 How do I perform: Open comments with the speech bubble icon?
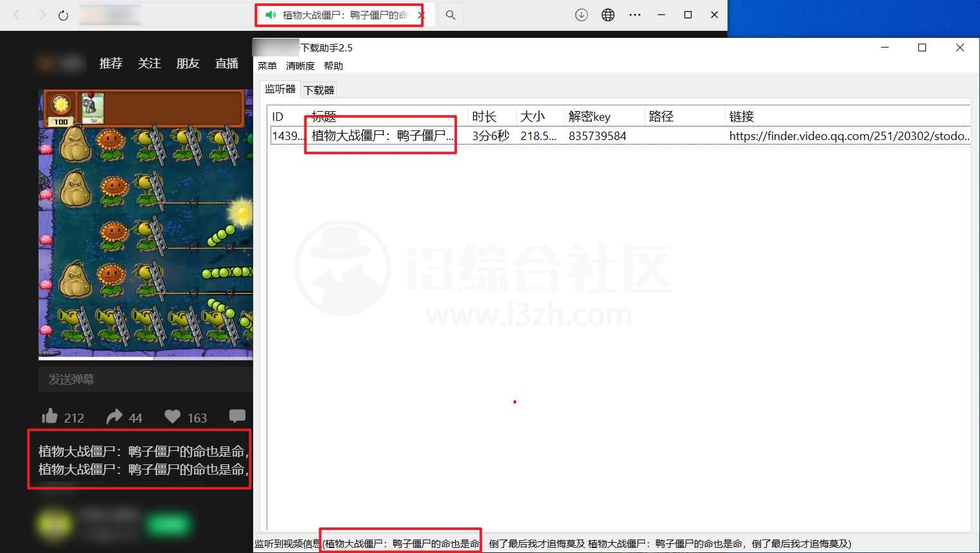click(x=237, y=416)
